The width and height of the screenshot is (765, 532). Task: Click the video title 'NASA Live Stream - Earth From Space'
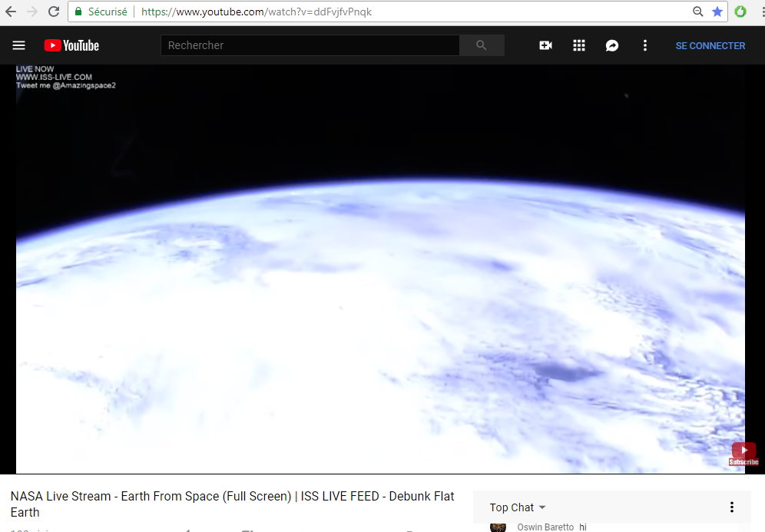point(232,504)
